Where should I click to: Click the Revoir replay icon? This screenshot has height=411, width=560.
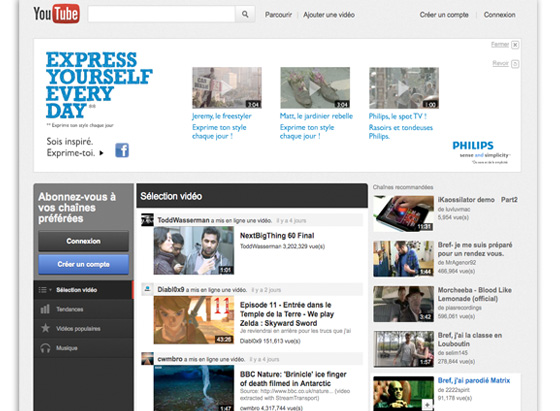pos(515,64)
